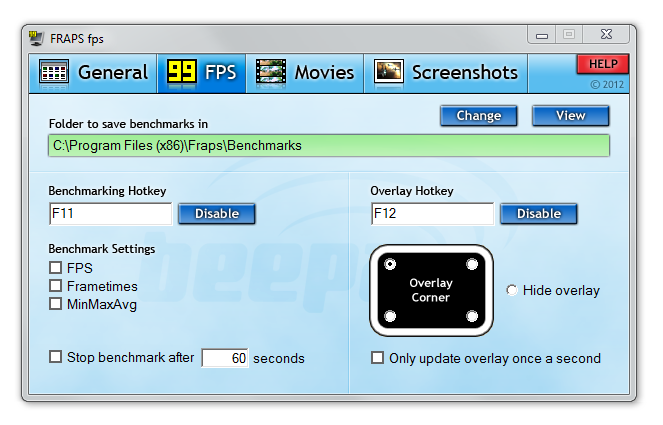The height and width of the screenshot is (425, 663).
Task: Tick the Frametimes checkbox
Action: [55, 286]
